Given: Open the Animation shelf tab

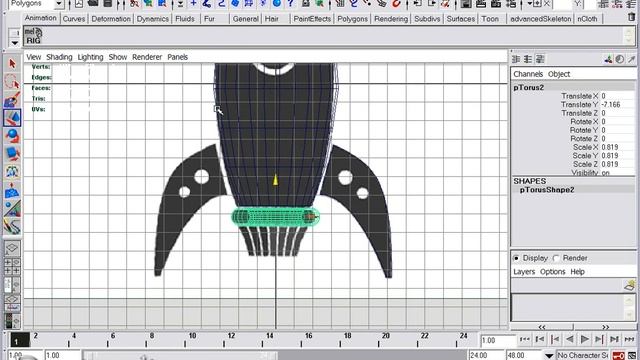Looking at the screenshot, I should 41,18.
